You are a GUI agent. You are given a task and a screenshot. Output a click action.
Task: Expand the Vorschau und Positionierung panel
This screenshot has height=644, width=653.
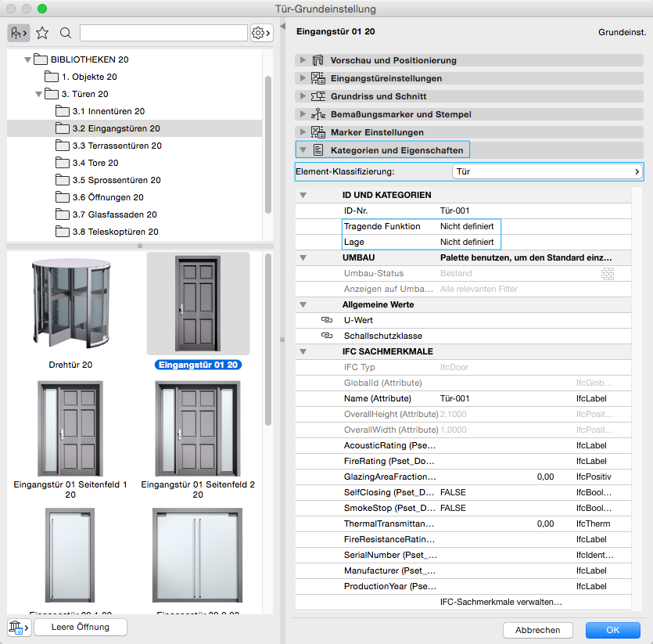click(x=303, y=60)
